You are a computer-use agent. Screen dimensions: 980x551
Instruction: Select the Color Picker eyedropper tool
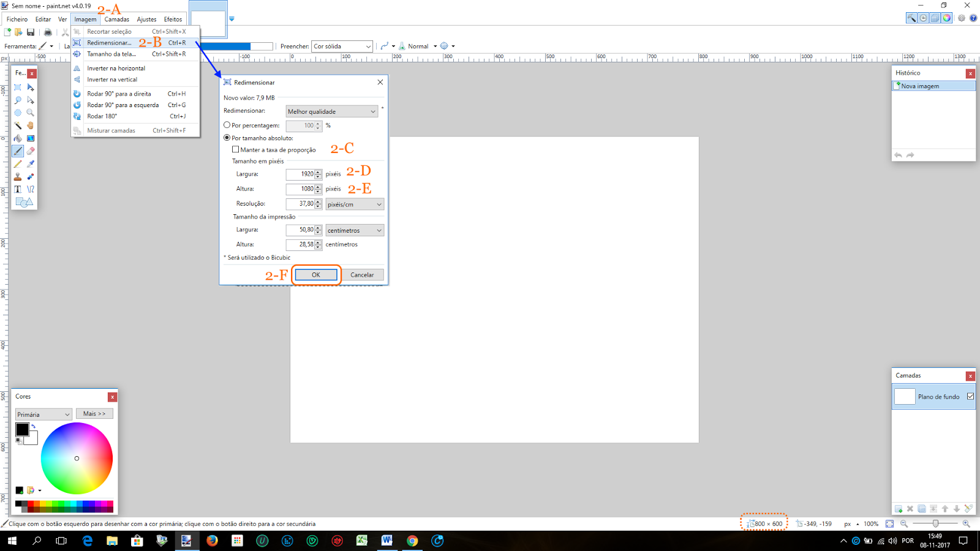coord(31,164)
